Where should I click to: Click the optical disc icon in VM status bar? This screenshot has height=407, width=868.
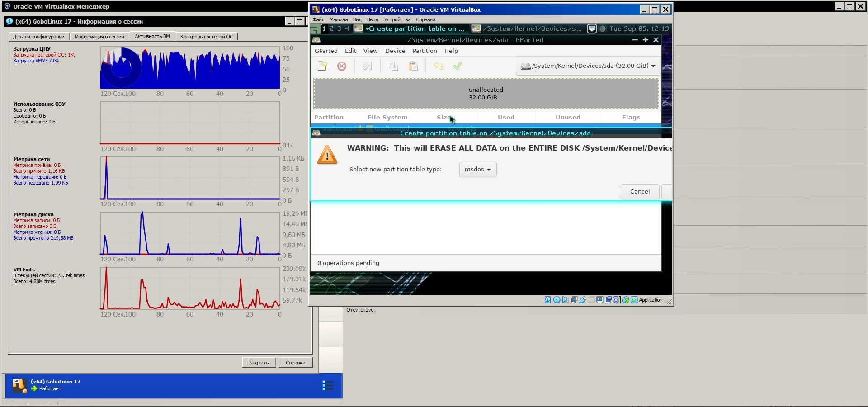(557, 300)
